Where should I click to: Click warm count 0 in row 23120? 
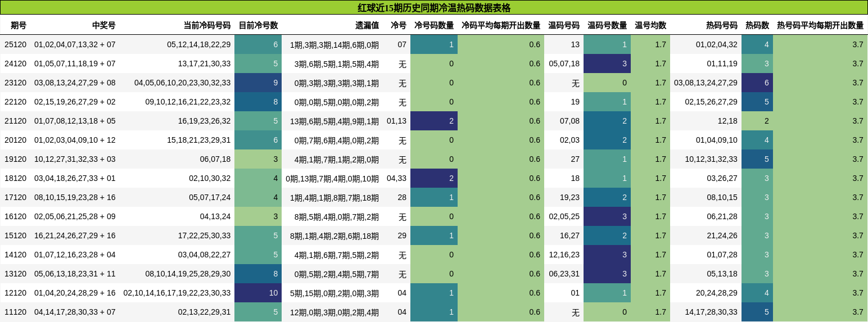[x=607, y=83]
